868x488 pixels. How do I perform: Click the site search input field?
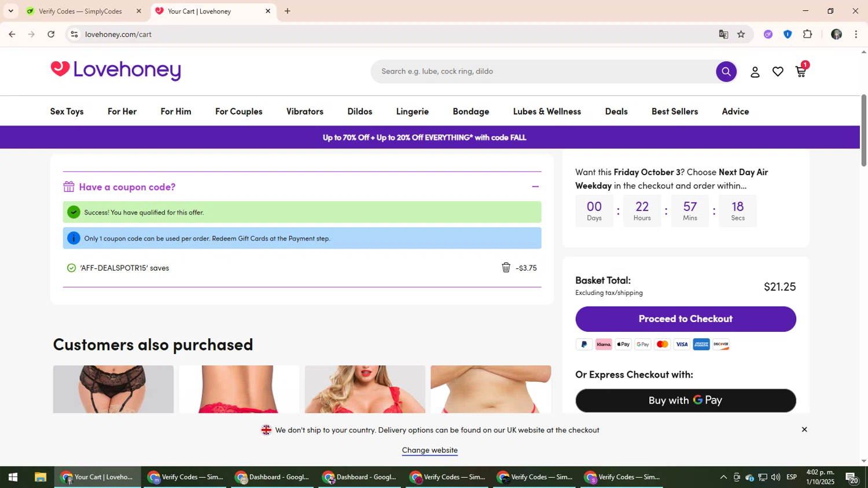click(544, 72)
